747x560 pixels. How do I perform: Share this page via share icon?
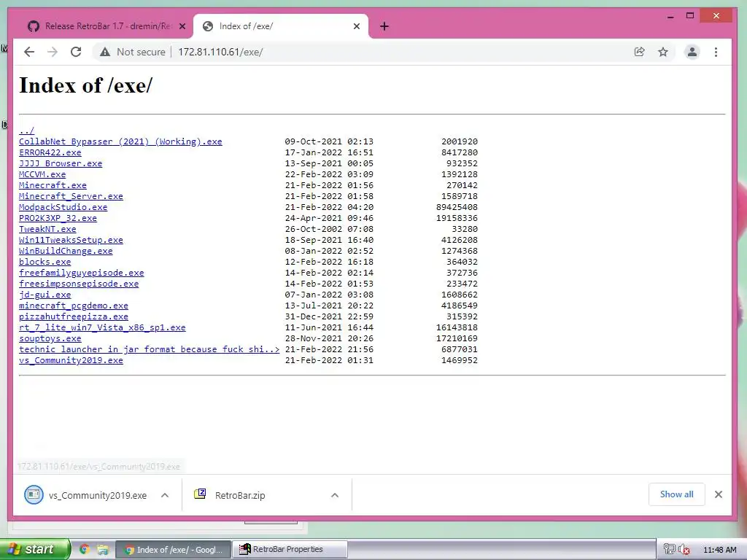point(639,52)
